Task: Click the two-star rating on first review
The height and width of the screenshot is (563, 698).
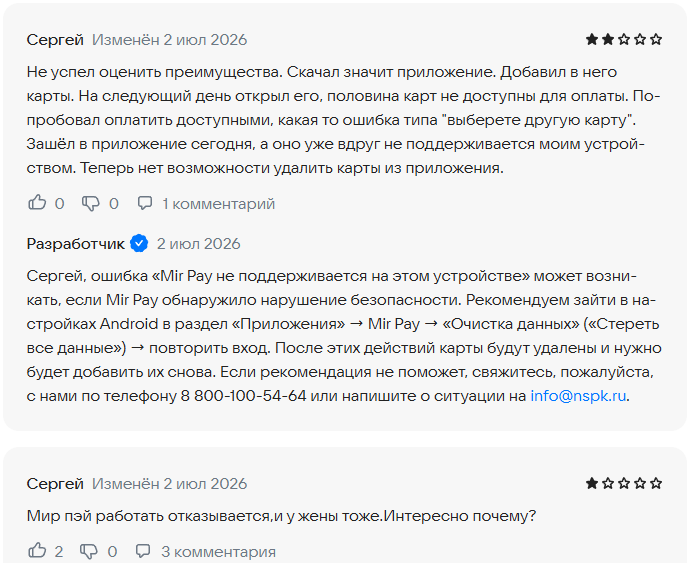Action: [x=624, y=40]
